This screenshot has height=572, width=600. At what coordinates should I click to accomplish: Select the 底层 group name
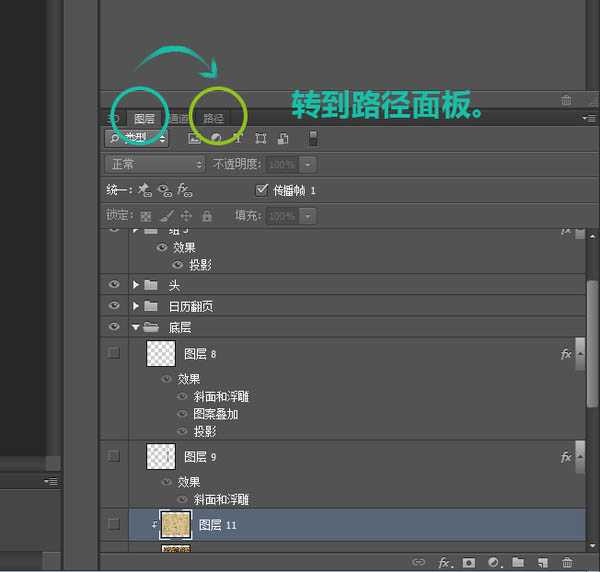click(x=179, y=327)
